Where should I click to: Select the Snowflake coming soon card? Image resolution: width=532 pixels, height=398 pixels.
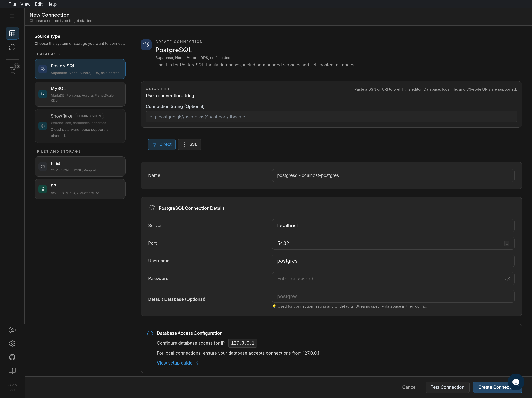[x=80, y=126]
